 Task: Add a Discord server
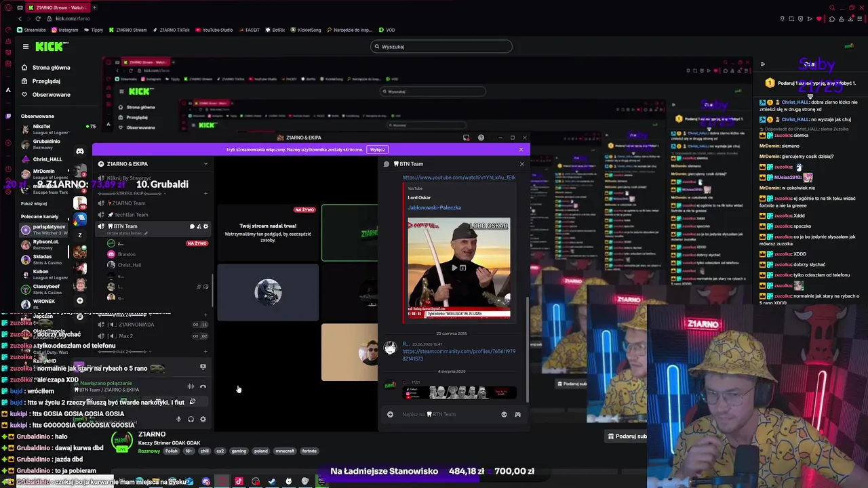(80, 300)
